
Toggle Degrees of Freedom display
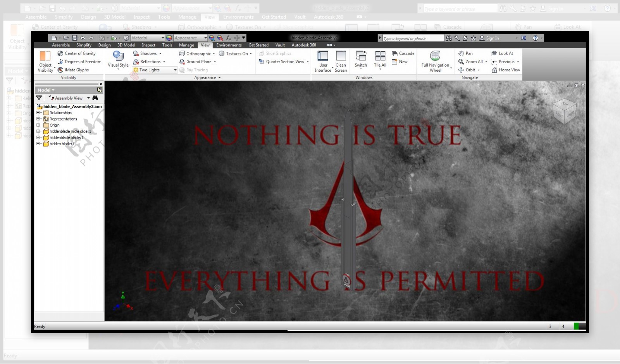pos(79,62)
